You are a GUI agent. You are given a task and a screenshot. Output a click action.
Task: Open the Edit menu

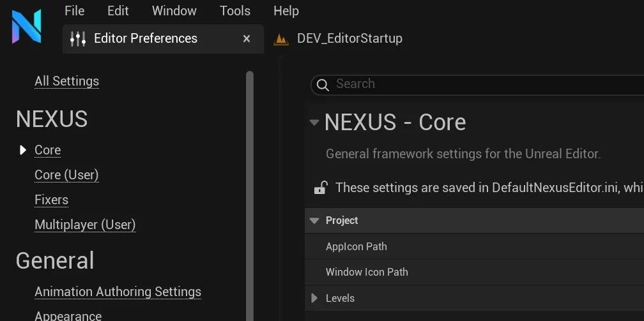pos(118,11)
